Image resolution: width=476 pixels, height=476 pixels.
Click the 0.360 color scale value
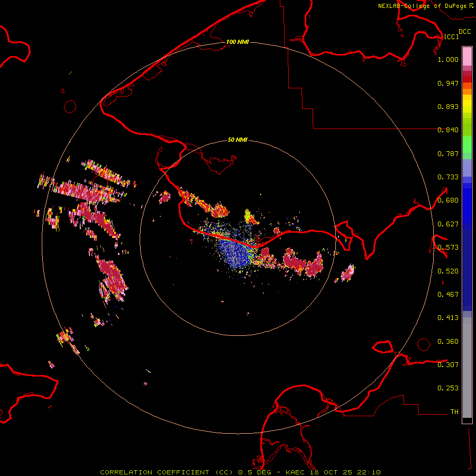coord(448,342)
